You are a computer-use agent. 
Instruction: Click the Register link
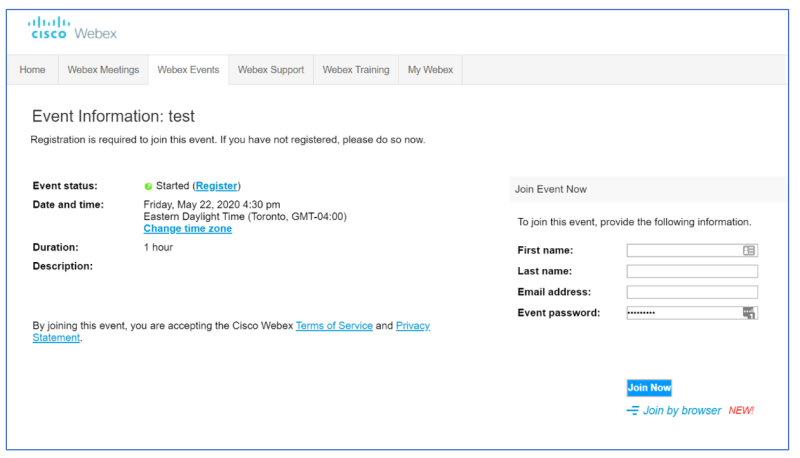tap(216, 186)
